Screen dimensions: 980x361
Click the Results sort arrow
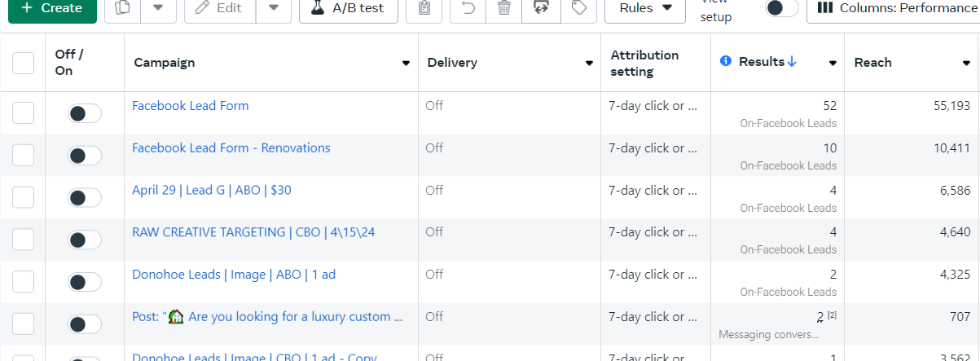[793, 62]
